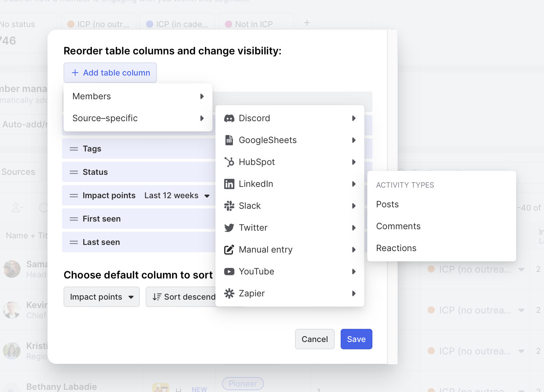Open the Last 12 weeks dropdown
The height and width of the screenshot is (392, 544).
[x=177, y=196]
